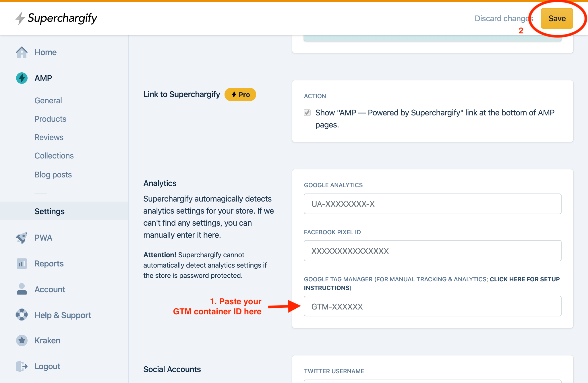Focus the Google Analytics UA input field

coord(432,204)
